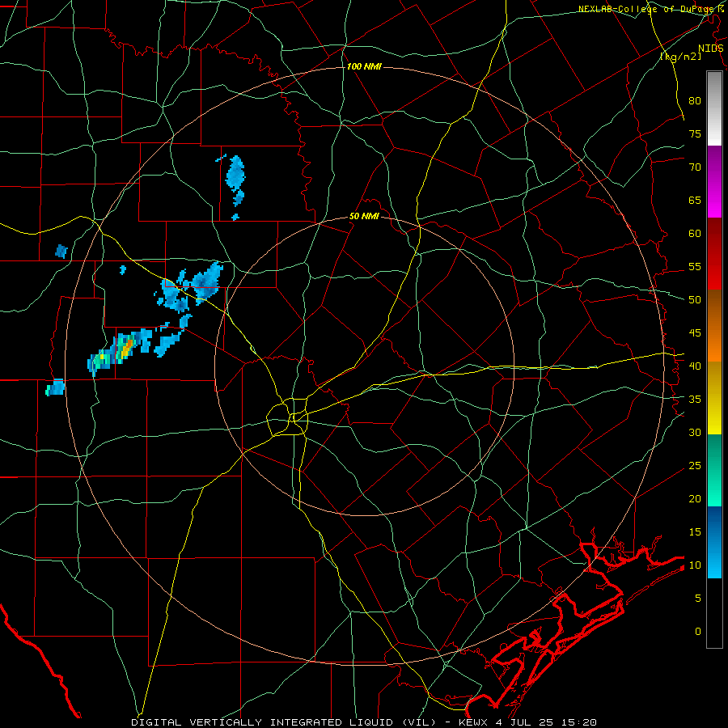Click the gray-white segment of the color bar
This screenshot has height=728, width=728.
pyautogui.click(x=714, y=108)
